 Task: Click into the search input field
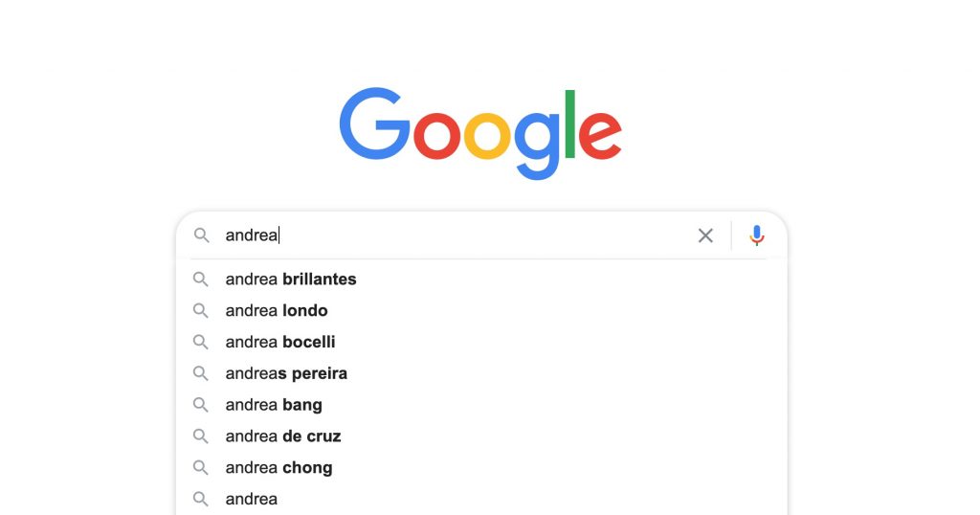tap(457, 235)
